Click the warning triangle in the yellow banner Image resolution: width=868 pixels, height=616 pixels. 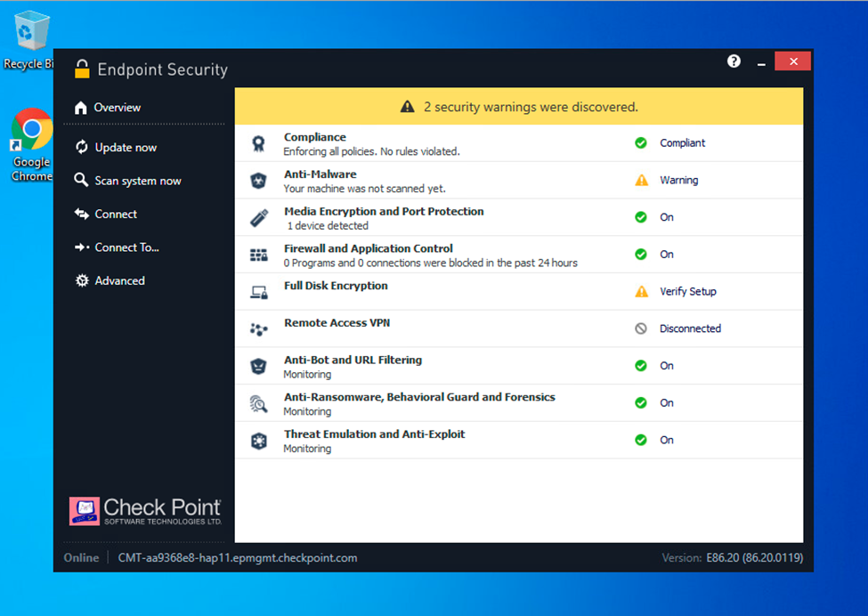pos(408,106)
